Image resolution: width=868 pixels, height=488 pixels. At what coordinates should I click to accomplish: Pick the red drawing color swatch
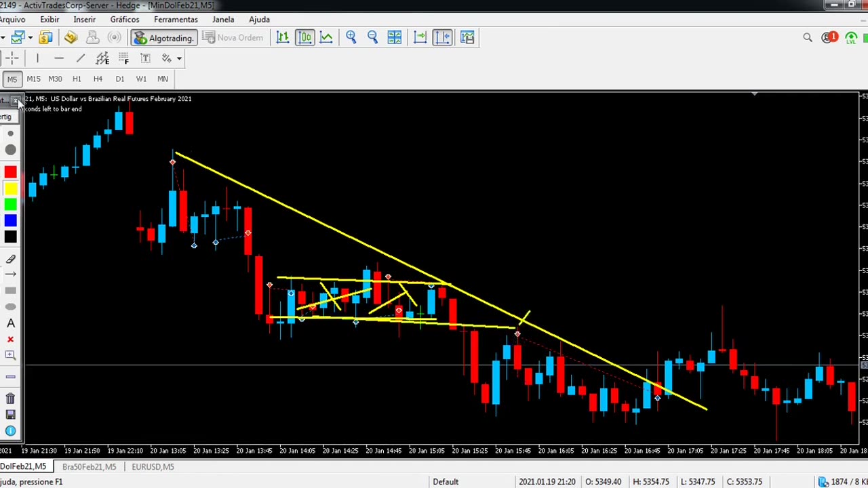[10, 172]
